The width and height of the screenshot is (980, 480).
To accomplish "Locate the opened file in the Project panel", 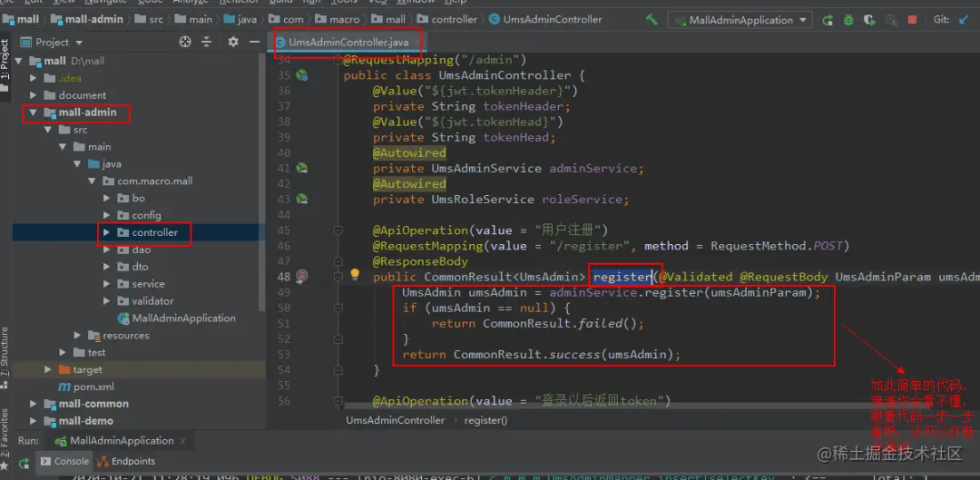I will pyautogui.click(x=185, y=42).
